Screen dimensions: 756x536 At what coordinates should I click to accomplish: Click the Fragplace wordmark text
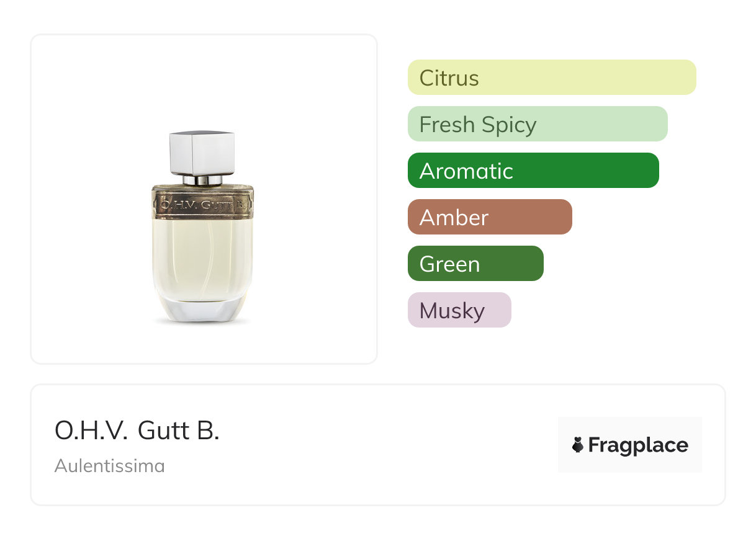click(x=637, y=445)
